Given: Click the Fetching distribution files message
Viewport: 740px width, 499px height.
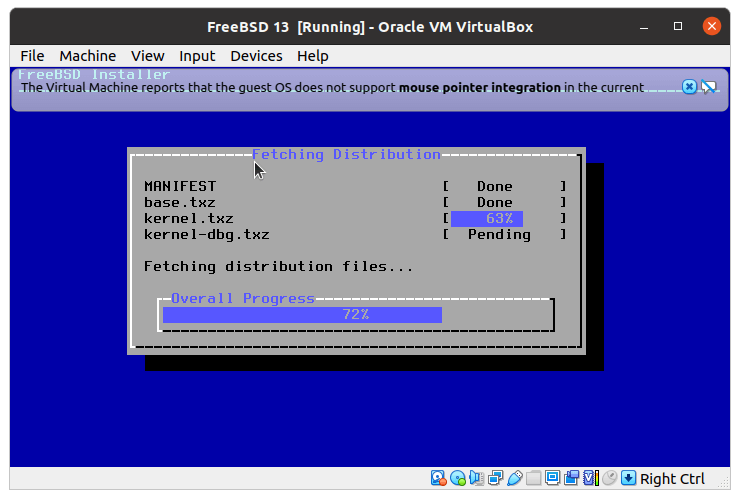Looking at the screenshot, I should [x=278, y=267].
